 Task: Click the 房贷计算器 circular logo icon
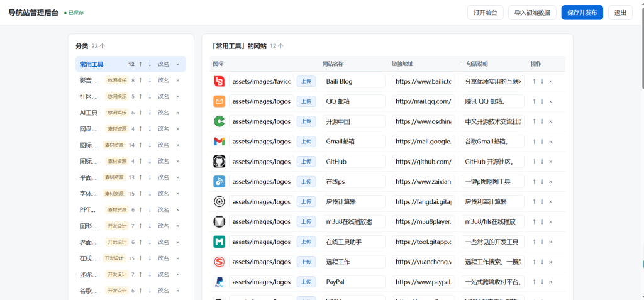click(219, 202)
